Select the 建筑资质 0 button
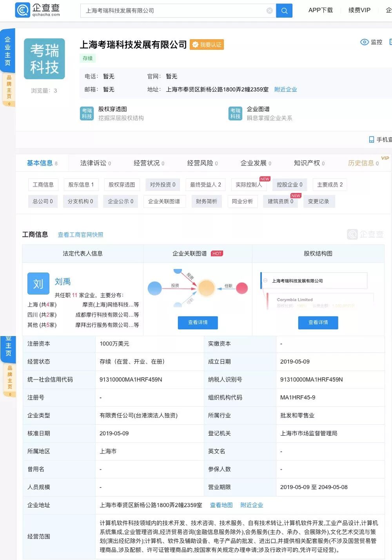The image size is (392, 560). point(280,202)
